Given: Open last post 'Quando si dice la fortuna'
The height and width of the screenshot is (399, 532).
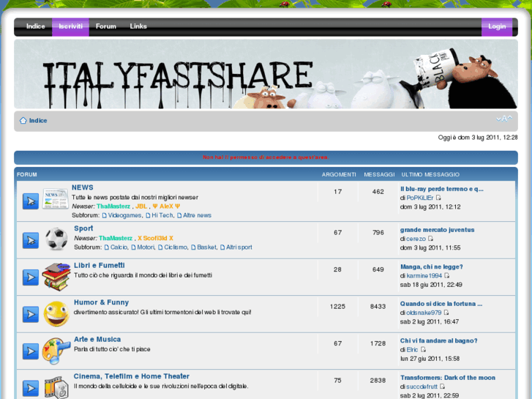Looking at the screenshot, I should pyautogui.click(x=441, y=304).
